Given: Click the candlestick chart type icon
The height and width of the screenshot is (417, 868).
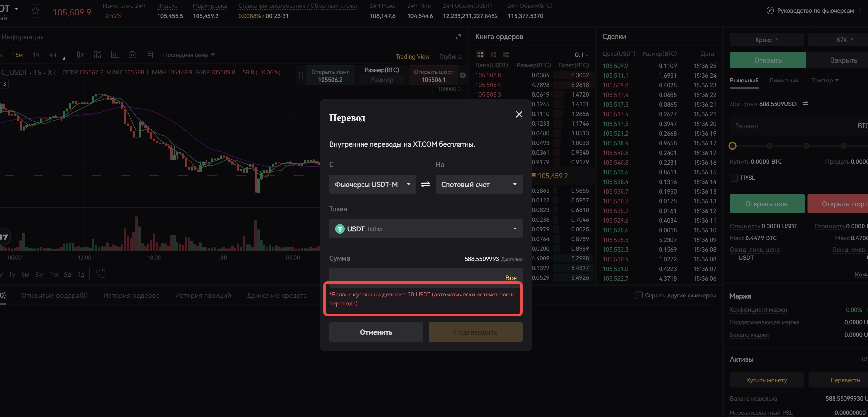Looking at the screenshot, I should coord(80,54).
